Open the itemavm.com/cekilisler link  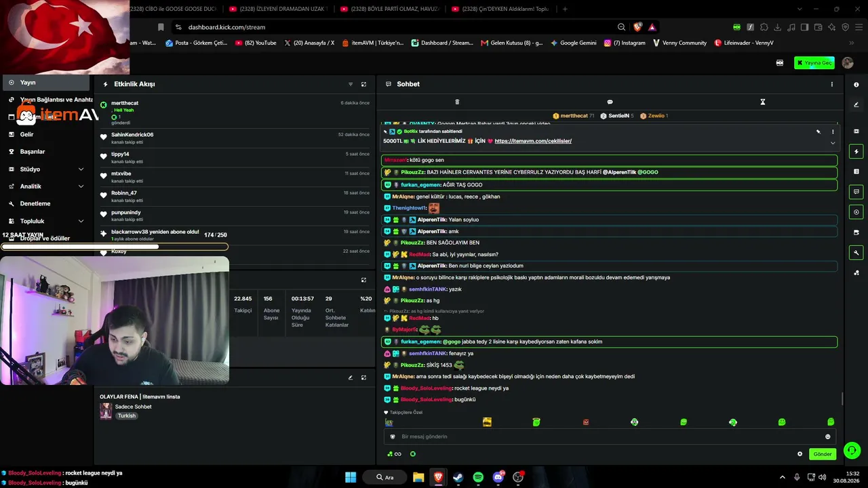coord(533,141)
